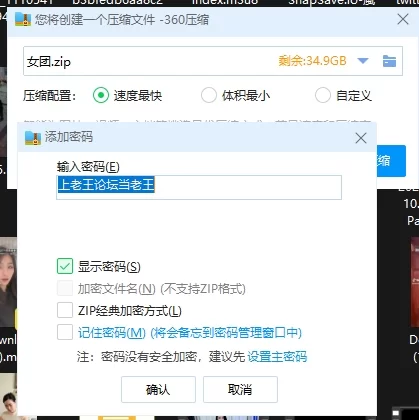Click the 添加密码 dialog zip icon
The width and height of the screenshot is (419, 420).
click(33, 138)
